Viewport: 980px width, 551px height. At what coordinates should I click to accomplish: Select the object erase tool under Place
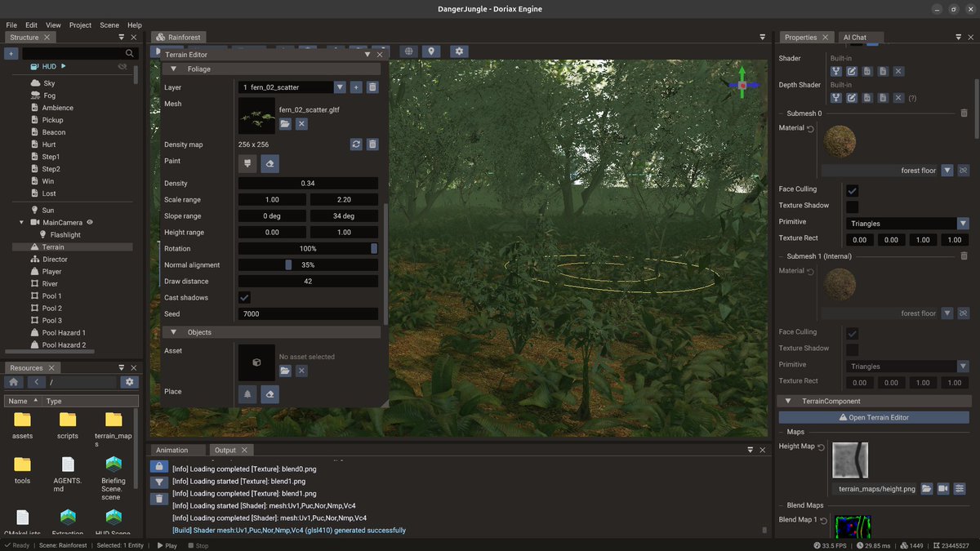click(270, 394)
